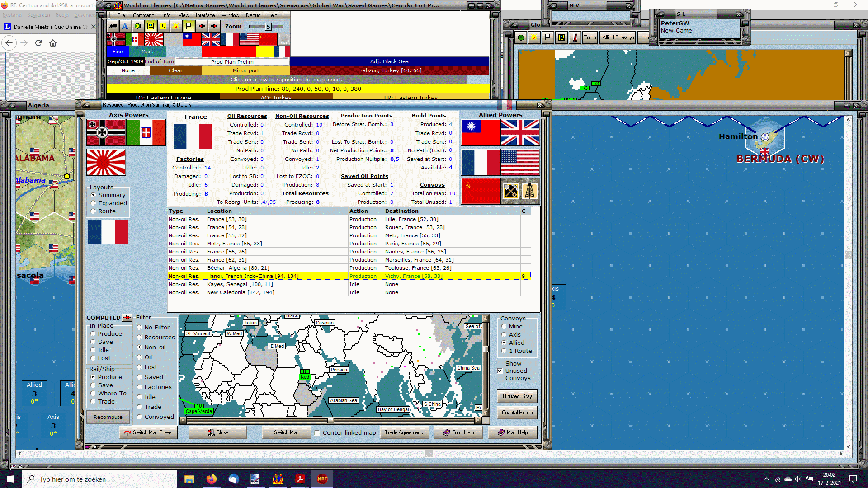Click right scroll arrow under map insert

(x=478, y=420)
